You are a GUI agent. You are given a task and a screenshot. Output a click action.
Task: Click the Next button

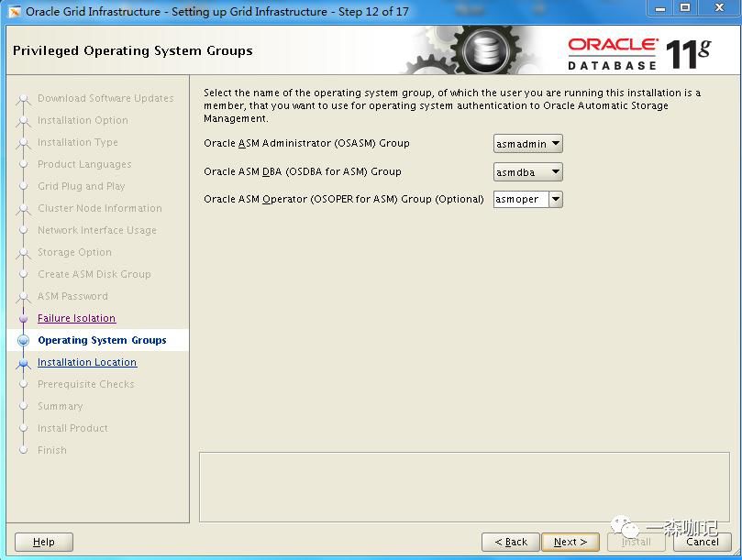tap(570, 542)
